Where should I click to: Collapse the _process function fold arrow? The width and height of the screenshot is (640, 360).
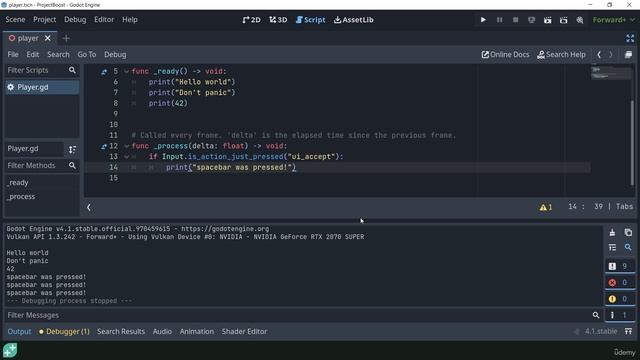(x=127, y=146)
